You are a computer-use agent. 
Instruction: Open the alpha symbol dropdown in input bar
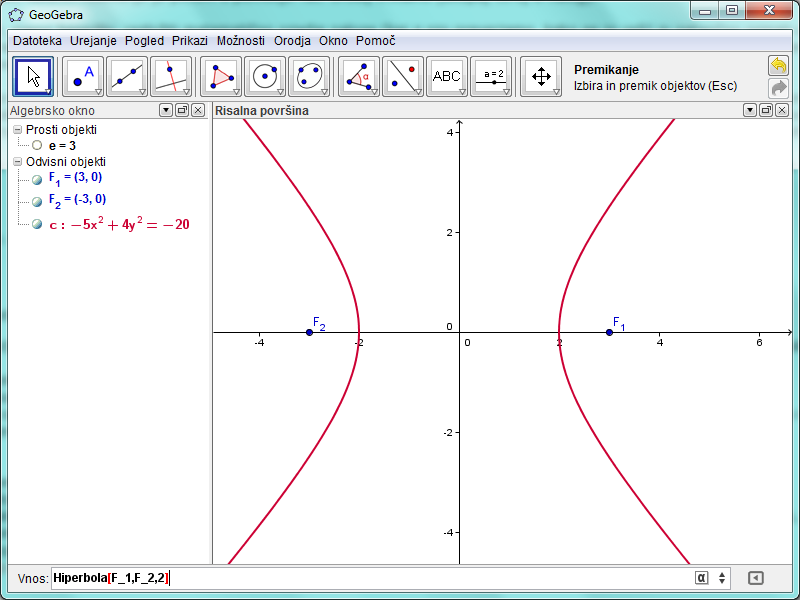(701, 577)
